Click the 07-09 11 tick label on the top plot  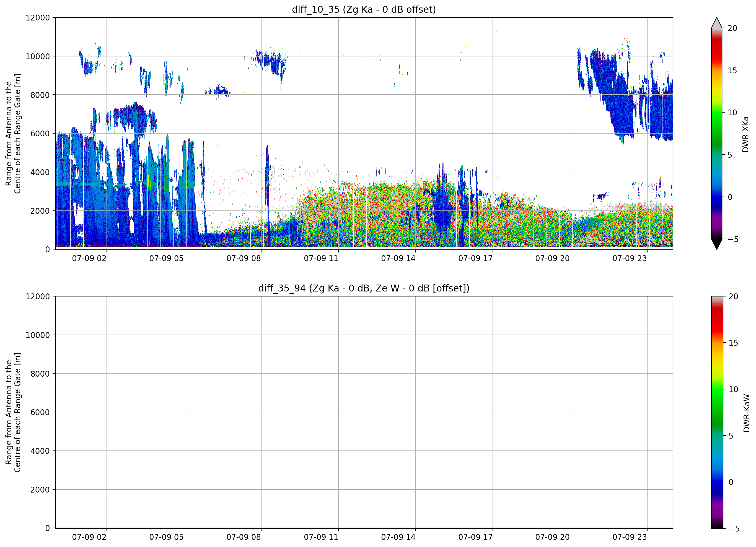[x=321, y=259]
